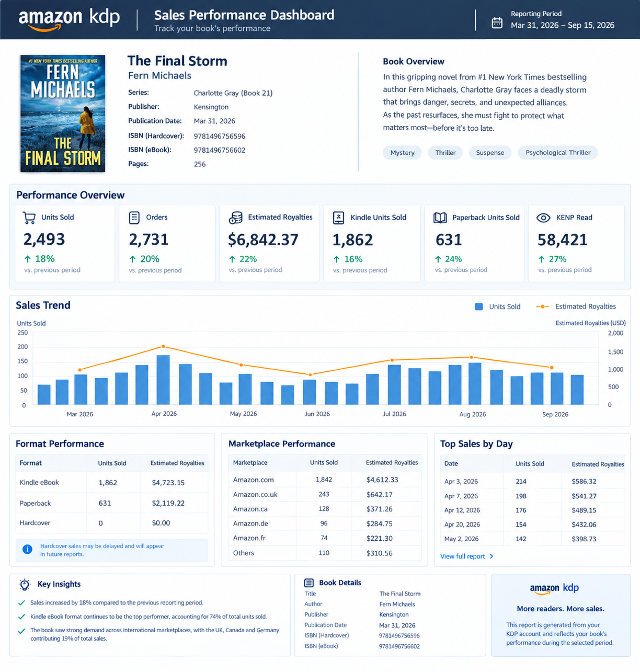The height and width of the screenshot is (672, 640).
Task: Click the royalties line peak point in April
Action: click(x=163, y=346)
